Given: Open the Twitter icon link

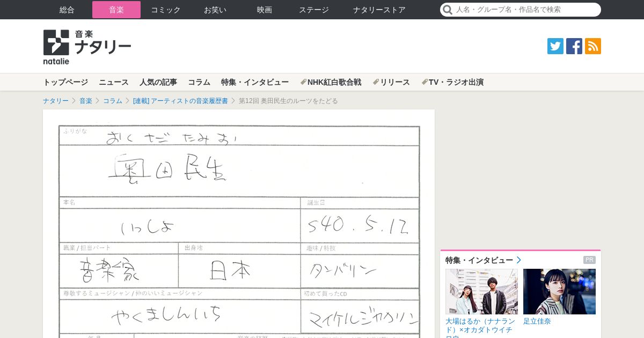Looking at the screenshot, I should (x=555, y=46).
